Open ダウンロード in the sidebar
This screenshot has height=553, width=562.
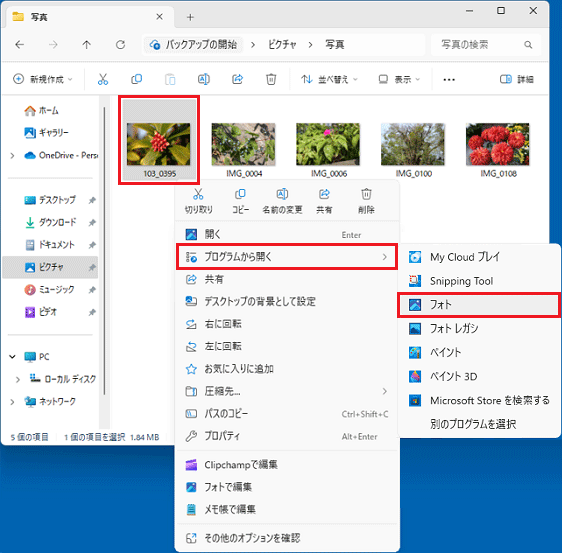tap(49, 223)
